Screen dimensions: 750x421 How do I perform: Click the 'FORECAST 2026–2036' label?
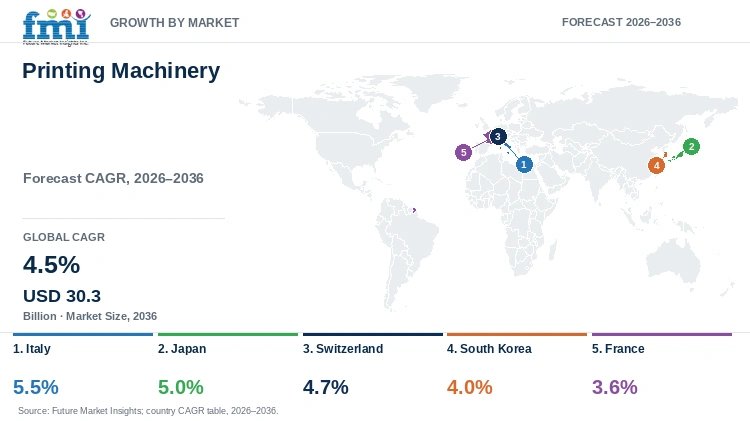pos(621,22)
